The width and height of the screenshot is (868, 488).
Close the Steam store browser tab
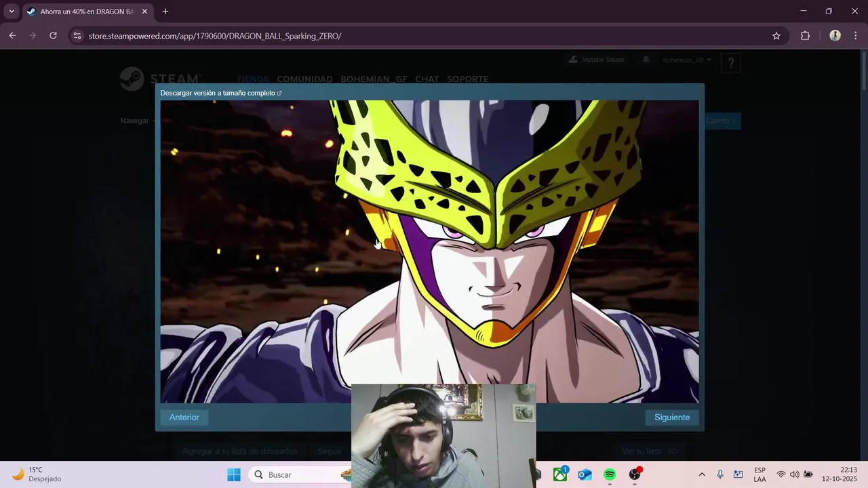[x=144, y=12]
